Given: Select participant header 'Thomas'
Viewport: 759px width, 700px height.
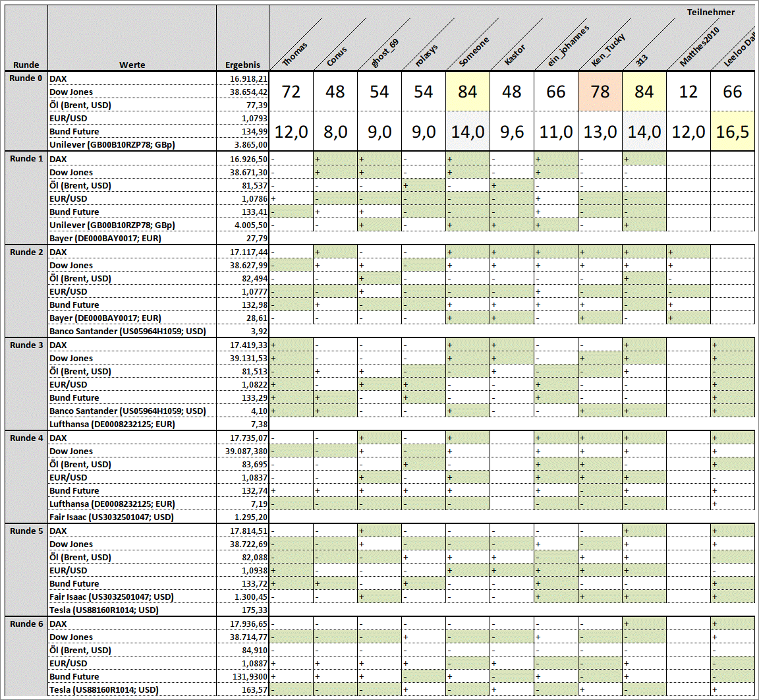Looking at the screenshot, I should tap(295, 54).
